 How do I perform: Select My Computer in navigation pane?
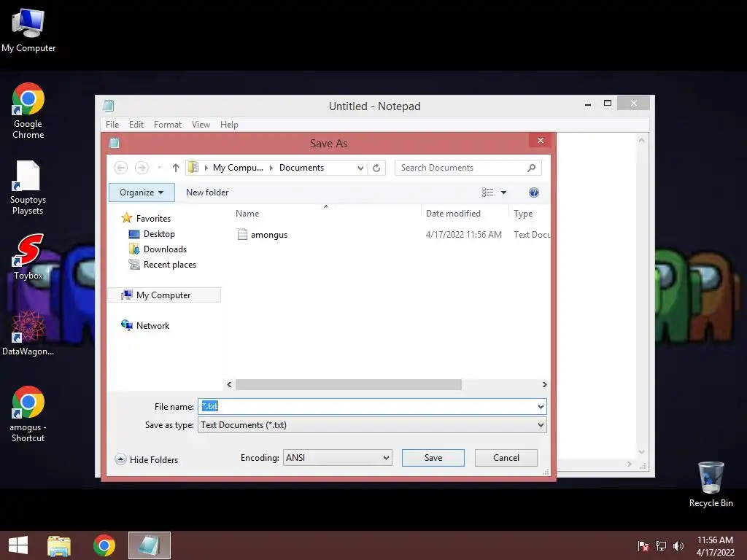pos(163,295)
